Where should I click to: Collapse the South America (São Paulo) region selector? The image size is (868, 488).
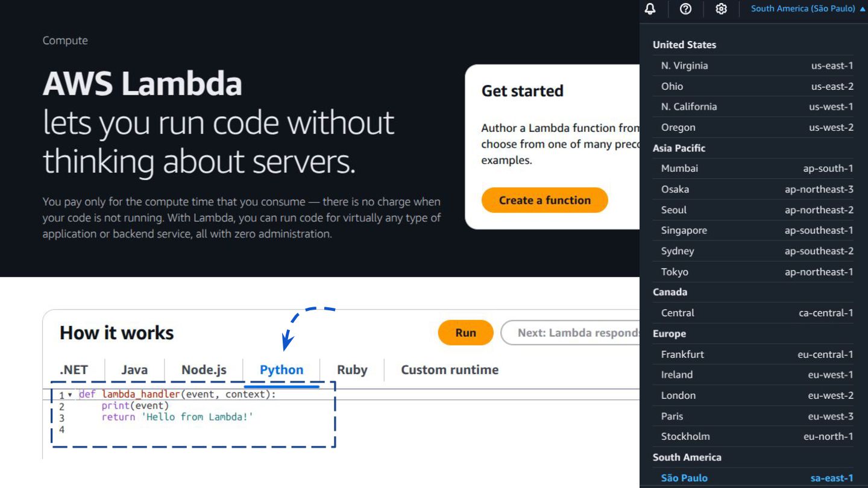click(808, 8)
